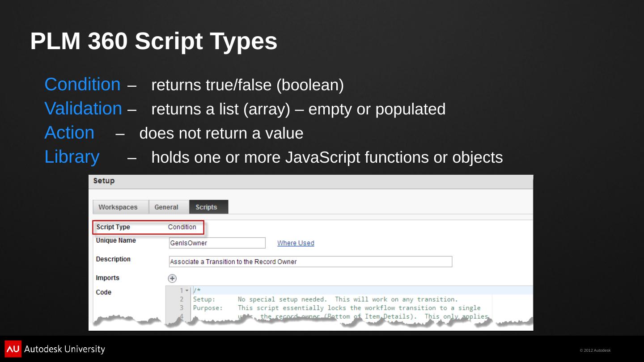Click line number 3 in the code gutter
Image resolution: width=644 pixels, height=362 pixels.
pyautogui.click(x=182, y=308)
